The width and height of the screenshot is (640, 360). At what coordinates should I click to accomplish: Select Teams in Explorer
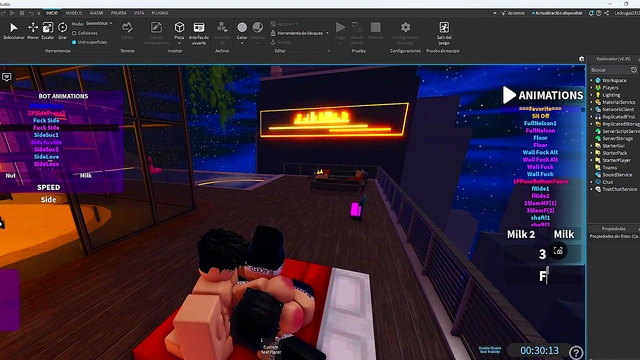[606, 167]
